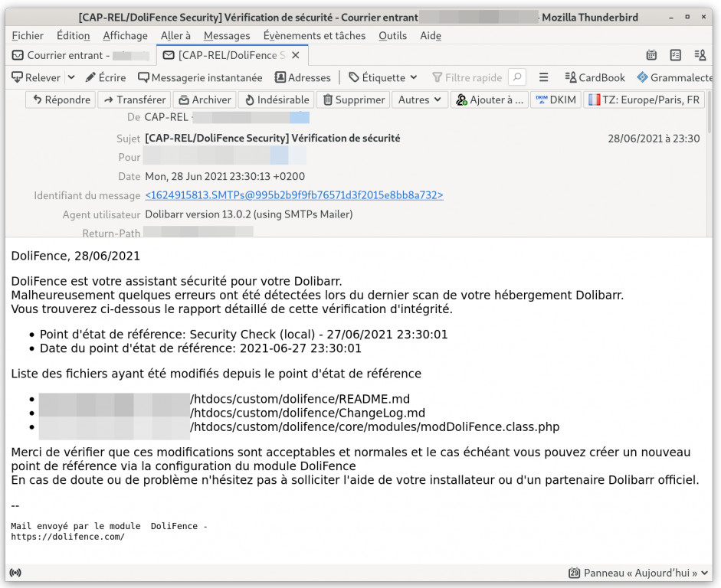
Task: Click the modDoliFence.class.php file path
Action: click(375, 426)
